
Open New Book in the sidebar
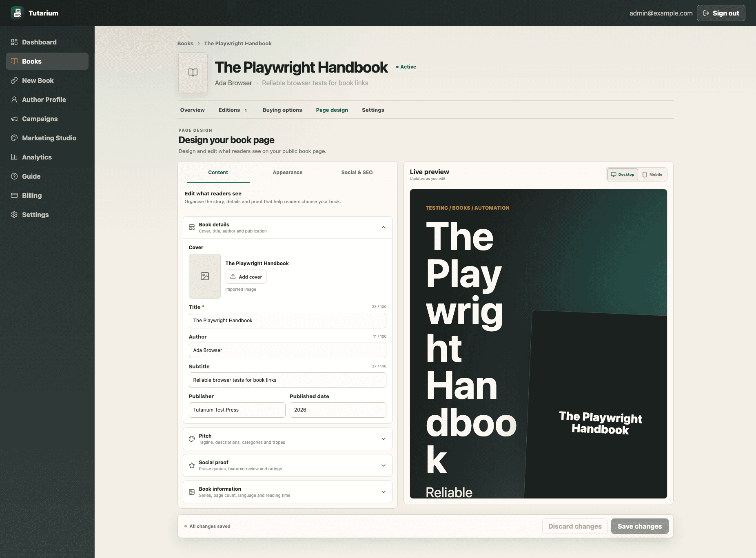47,80
